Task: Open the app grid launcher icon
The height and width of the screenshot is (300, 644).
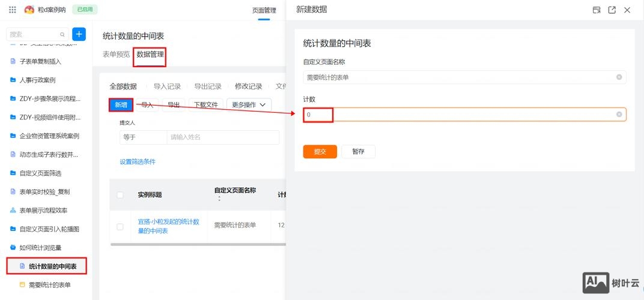Action: [13, 10]
